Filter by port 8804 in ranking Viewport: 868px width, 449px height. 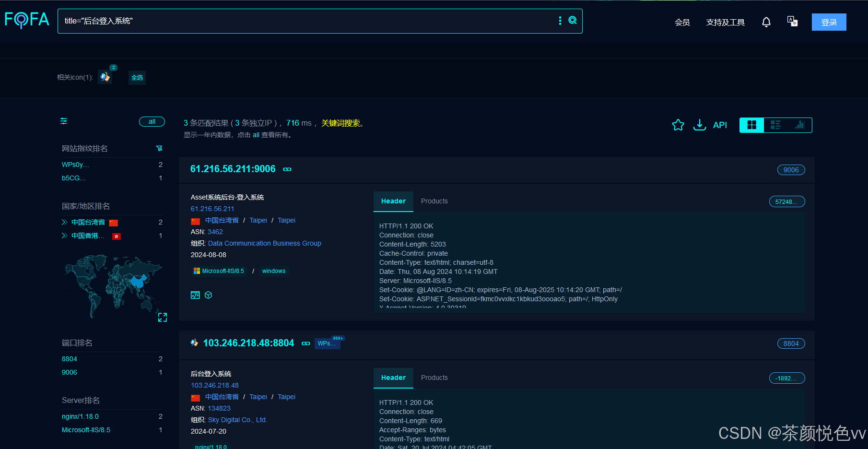tap(70, 359)
